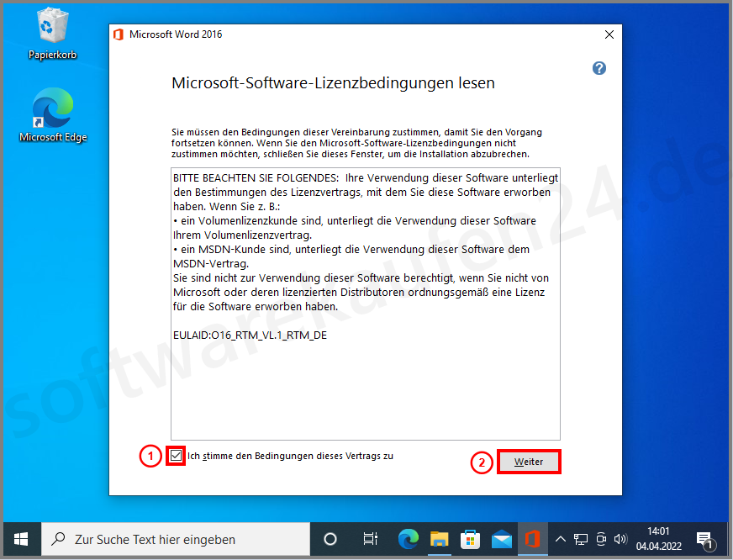Click the Office logo in the dialog title bar

click(117, 34)
